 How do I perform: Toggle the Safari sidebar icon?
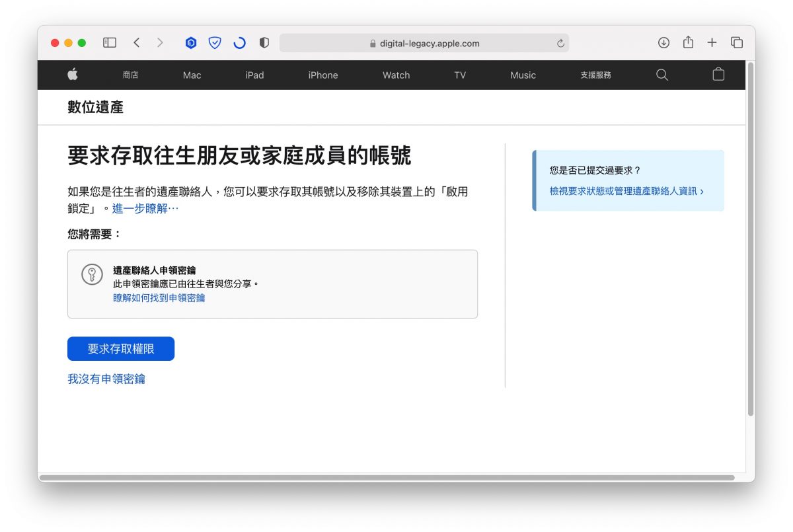click(110, 43)
